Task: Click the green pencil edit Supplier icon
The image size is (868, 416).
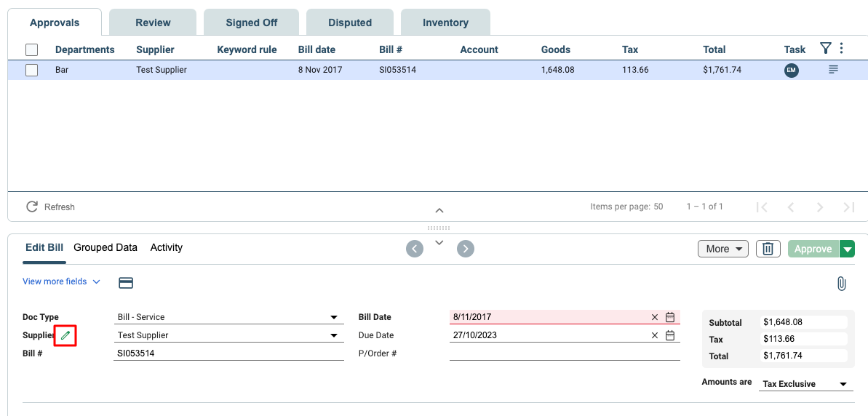Action: 65,335
